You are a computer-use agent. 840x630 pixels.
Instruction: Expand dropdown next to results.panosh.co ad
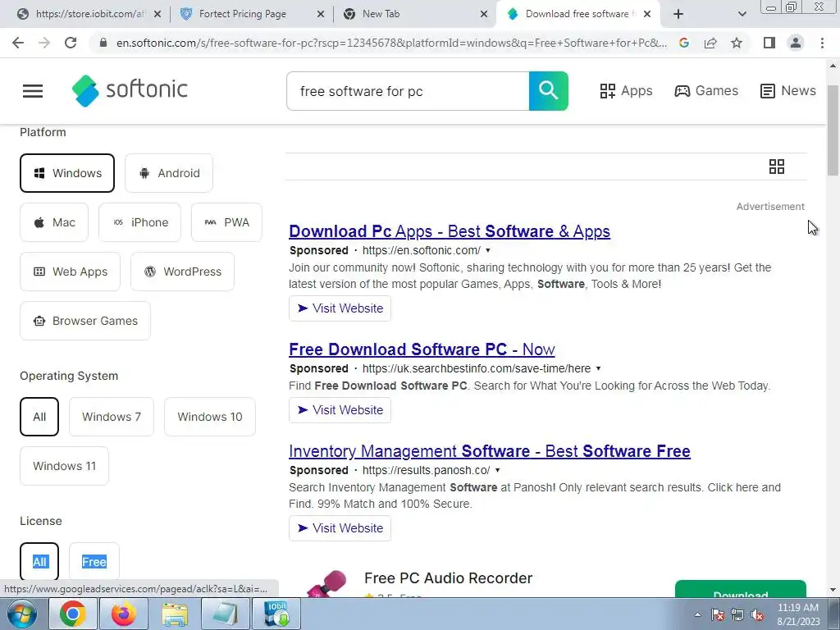497,470
